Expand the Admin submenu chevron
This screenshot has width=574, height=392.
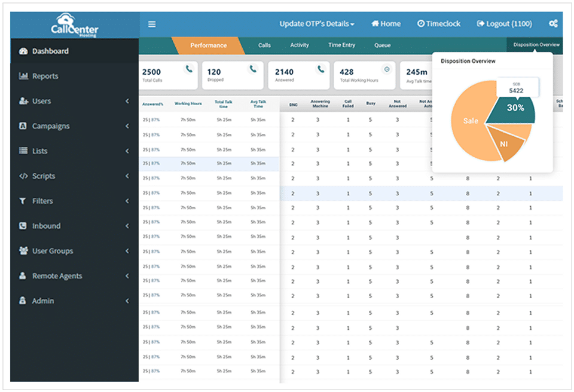[127, 301]
